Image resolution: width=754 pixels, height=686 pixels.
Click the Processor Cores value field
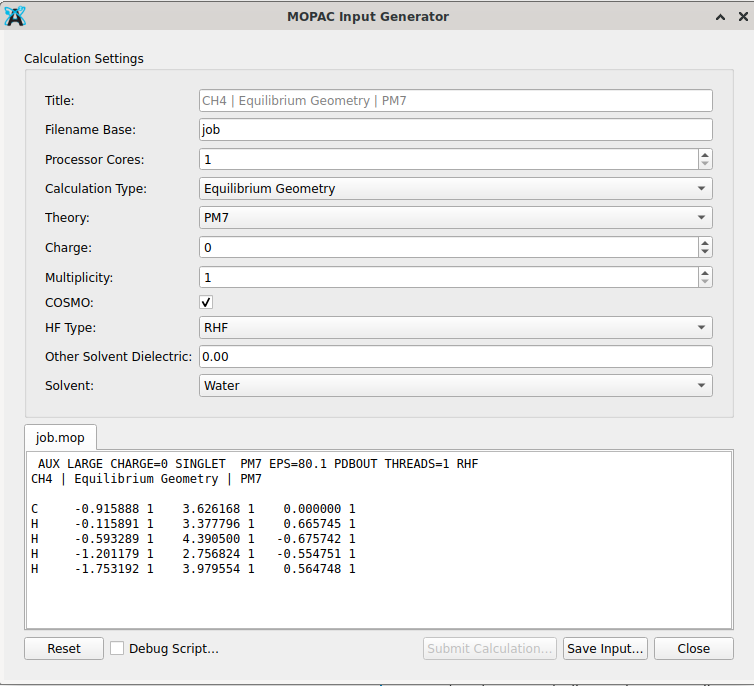click(449, 159)
